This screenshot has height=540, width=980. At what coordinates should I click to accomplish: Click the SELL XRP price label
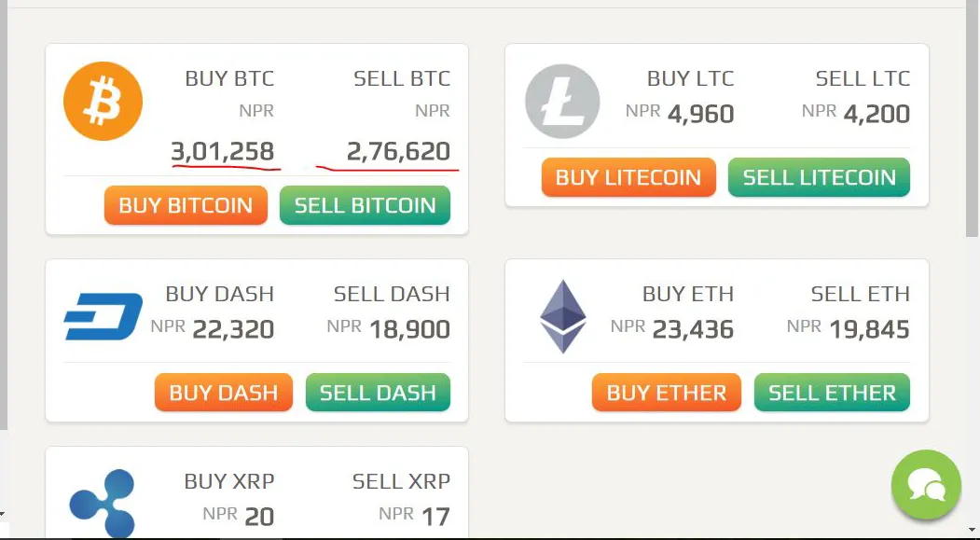click(401, 481)
